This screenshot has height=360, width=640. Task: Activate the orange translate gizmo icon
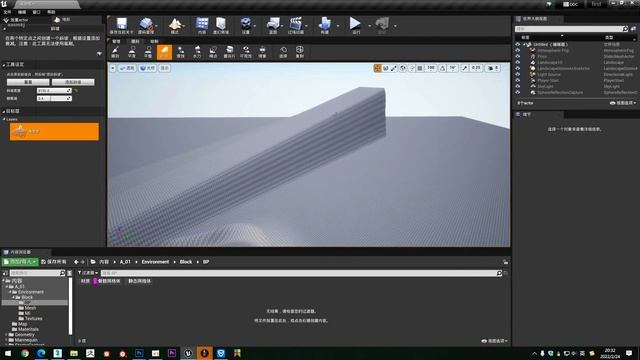tap(377, 68)
